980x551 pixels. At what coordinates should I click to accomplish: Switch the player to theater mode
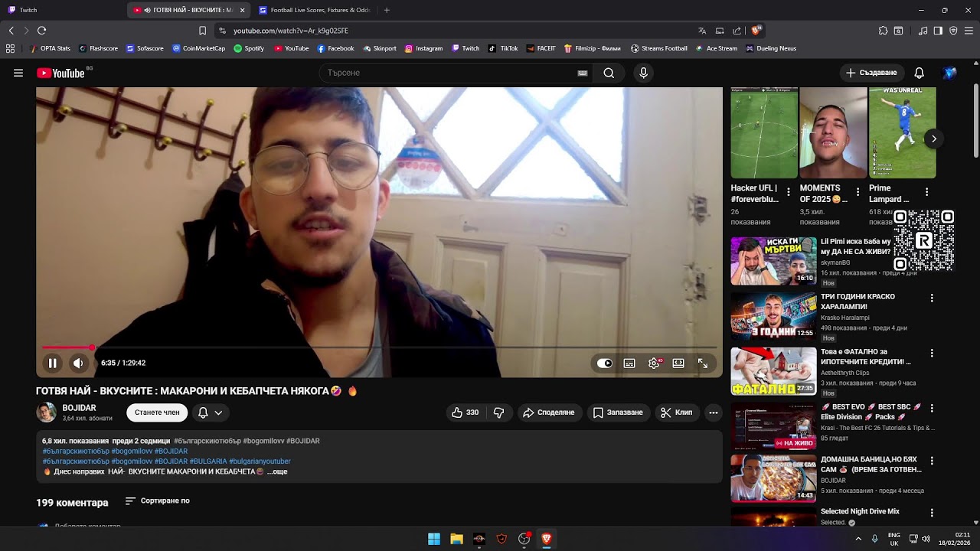tap(678, 364)
